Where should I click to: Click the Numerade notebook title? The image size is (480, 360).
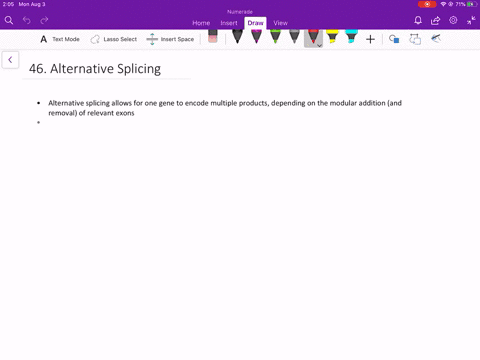240,12
